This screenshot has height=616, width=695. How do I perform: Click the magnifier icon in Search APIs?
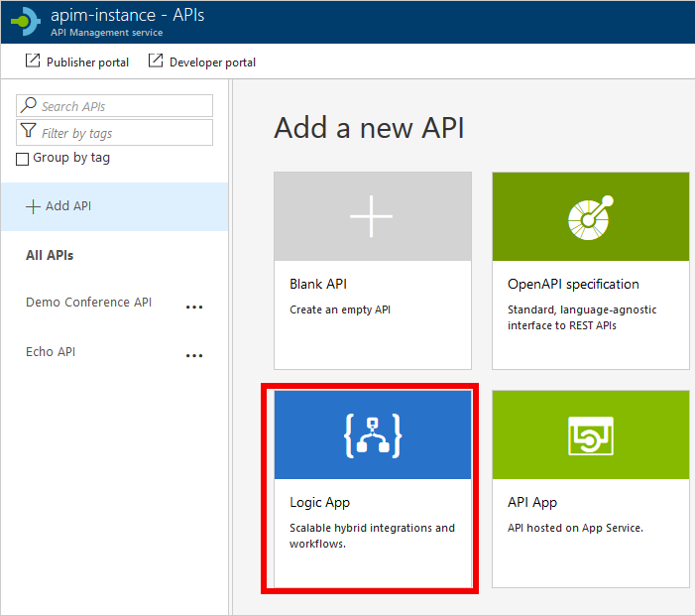29,105
